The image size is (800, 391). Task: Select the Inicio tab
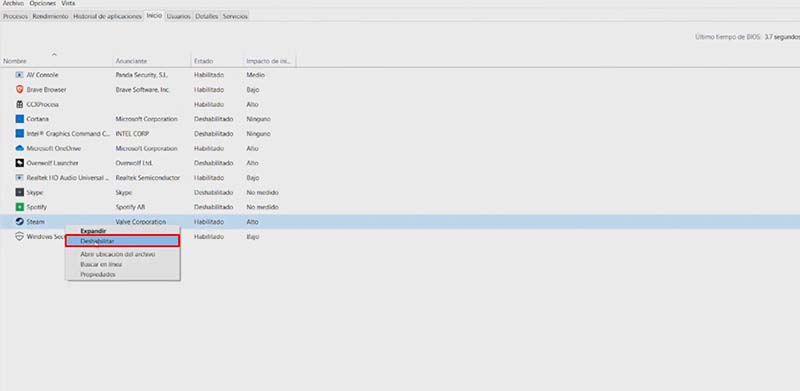(x=154, y=16)
